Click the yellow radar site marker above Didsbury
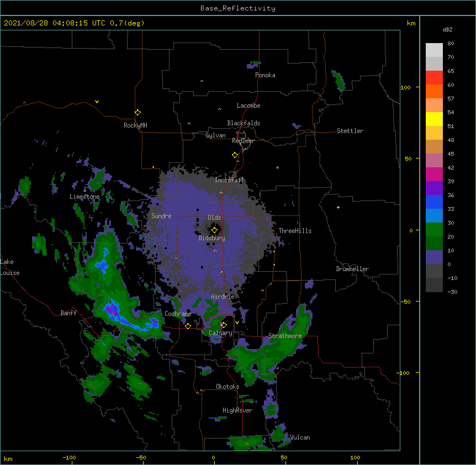476x465 pixels. tap(214, 230)
